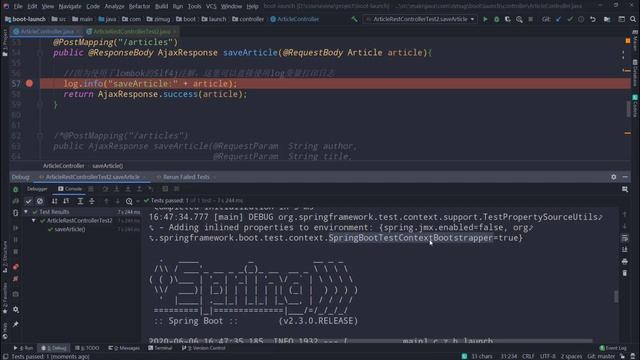Open the Terminal tool window
The height and width of the screenshot is (360, 640).
[x=160, y=348]
